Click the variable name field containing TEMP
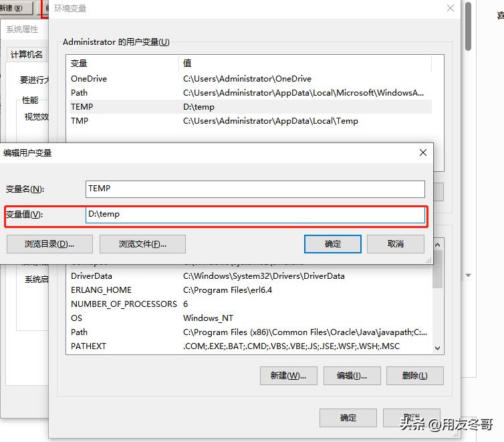The height and width of the screenshot is (442, 504). pos(255,189)
